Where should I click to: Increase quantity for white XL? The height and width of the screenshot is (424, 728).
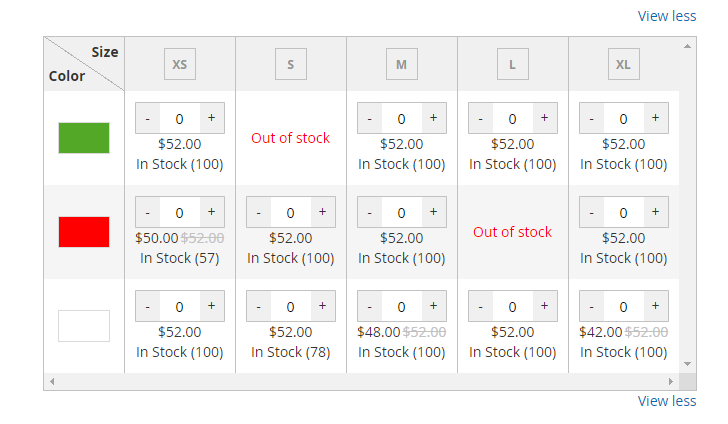click(x=655, y=306)
